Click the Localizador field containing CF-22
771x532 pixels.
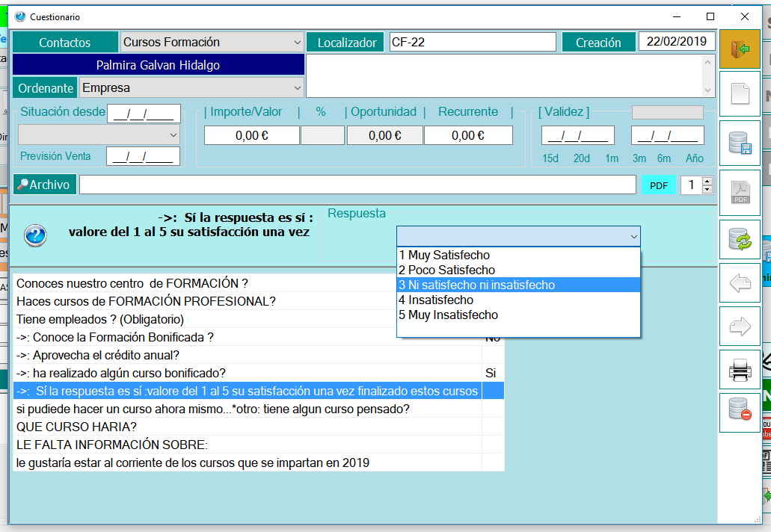point(473,43)
